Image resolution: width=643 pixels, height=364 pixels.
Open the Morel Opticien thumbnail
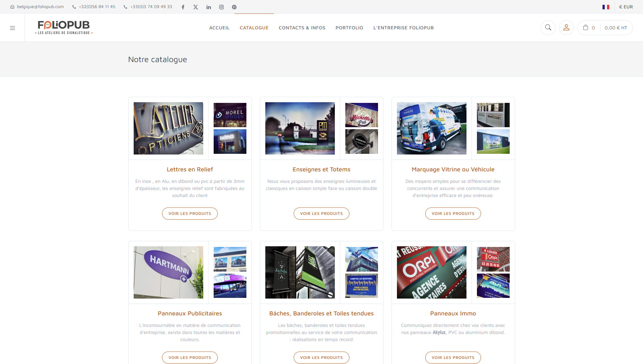230,115
